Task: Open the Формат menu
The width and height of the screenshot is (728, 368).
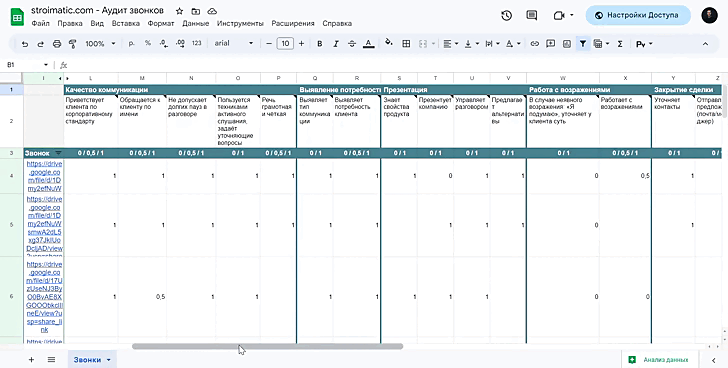Action: (161, 23)
